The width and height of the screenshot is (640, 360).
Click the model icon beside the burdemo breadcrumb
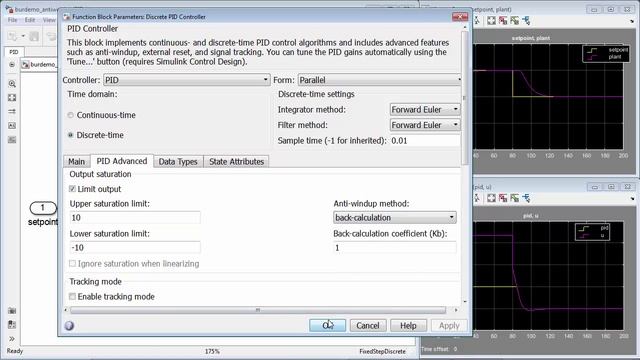click(x=25, y=64)
